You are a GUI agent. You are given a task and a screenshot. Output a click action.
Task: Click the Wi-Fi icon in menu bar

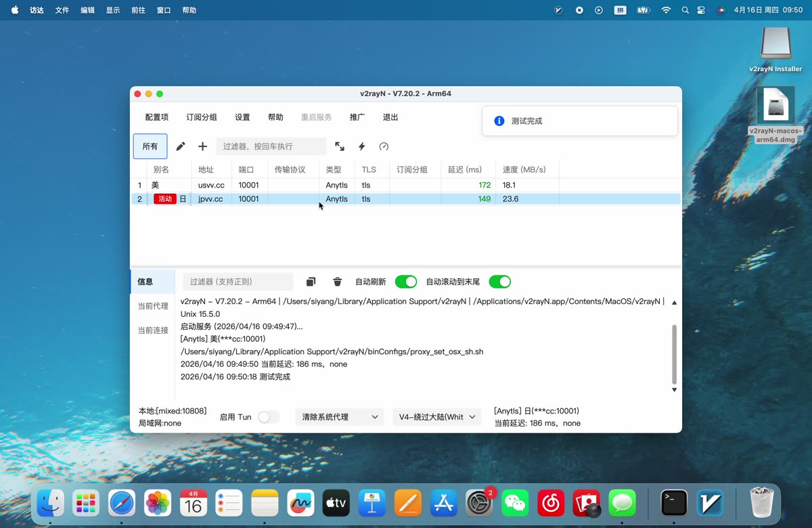click(x=666, y=10)
